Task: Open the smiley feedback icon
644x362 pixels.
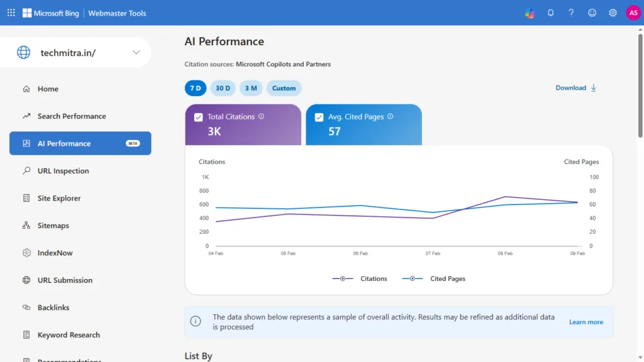Action: pos(592,13)
